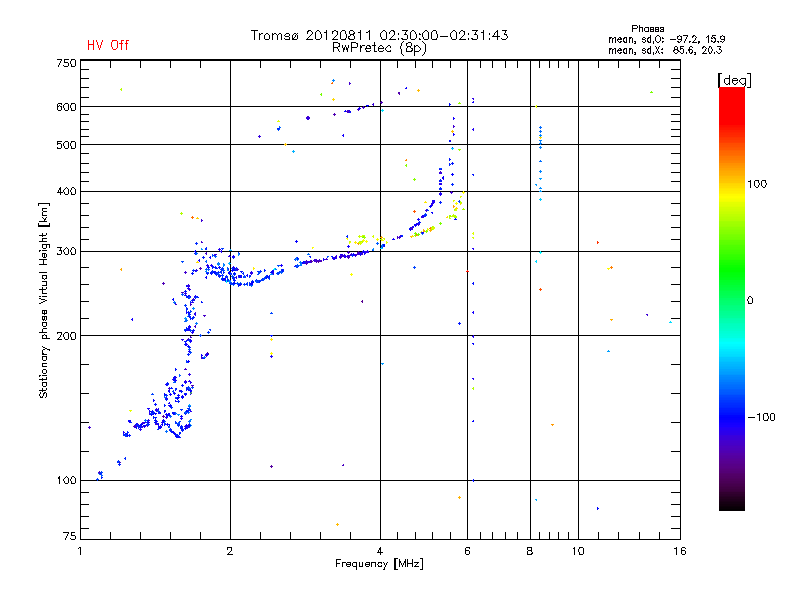Click y-axis tick label '600'
800x600 pixels.
point(66,107)
